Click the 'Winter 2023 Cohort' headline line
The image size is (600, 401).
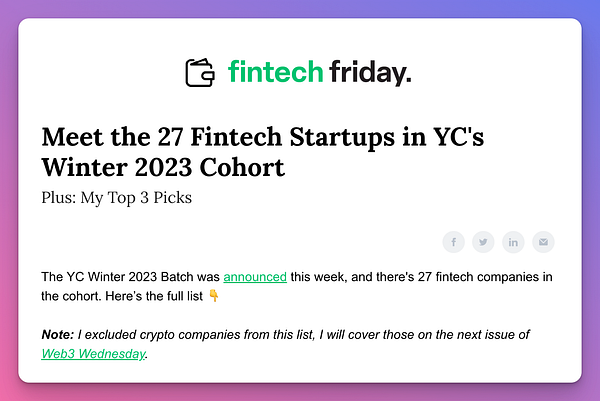tap(163, 168)
